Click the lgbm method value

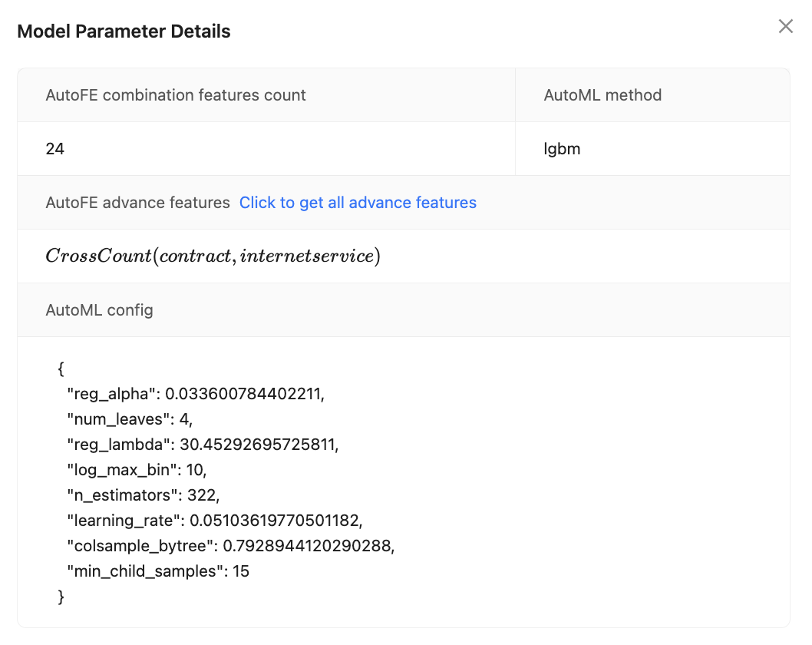[562, 149]
